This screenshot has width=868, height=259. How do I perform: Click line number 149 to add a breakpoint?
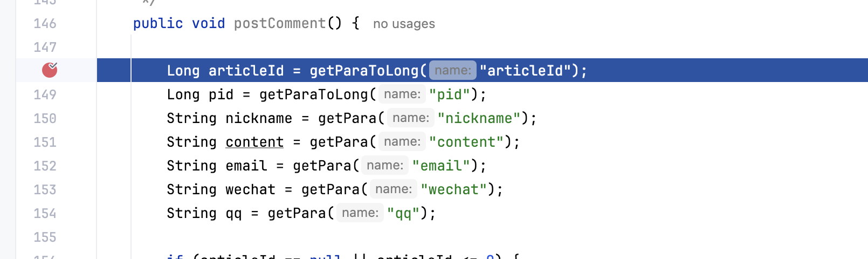tap(45, 94)
